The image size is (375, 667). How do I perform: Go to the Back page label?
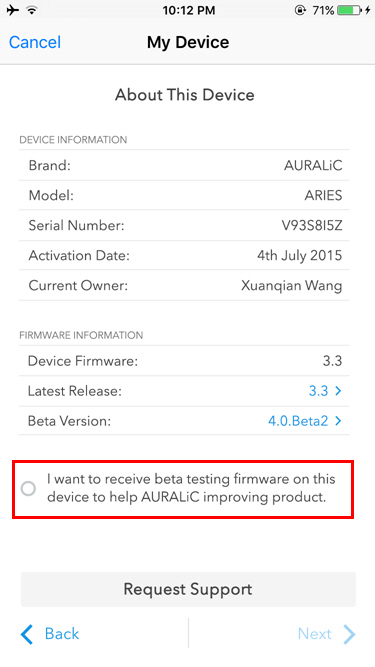(x=62, y=634)
